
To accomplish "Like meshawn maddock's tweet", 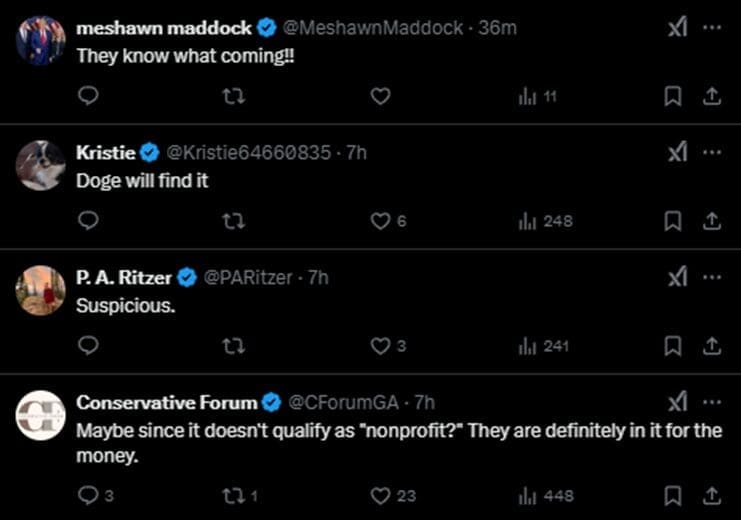I will (380, 96).
